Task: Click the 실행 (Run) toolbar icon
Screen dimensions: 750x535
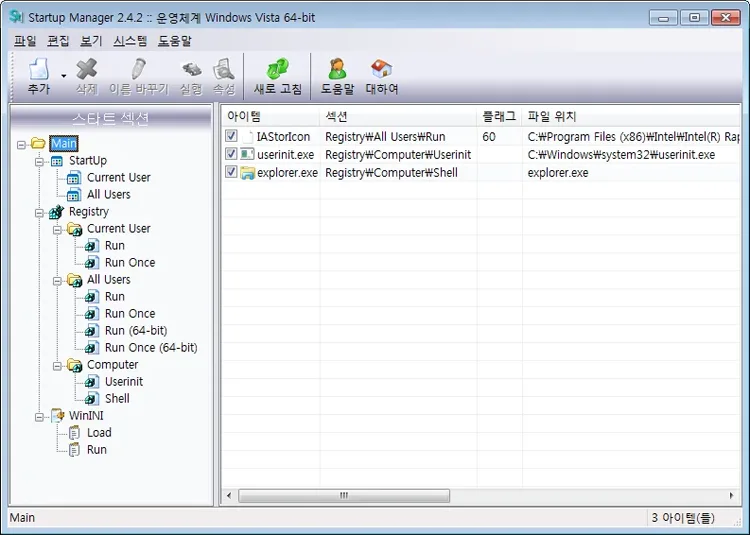Action: point(191,70)
